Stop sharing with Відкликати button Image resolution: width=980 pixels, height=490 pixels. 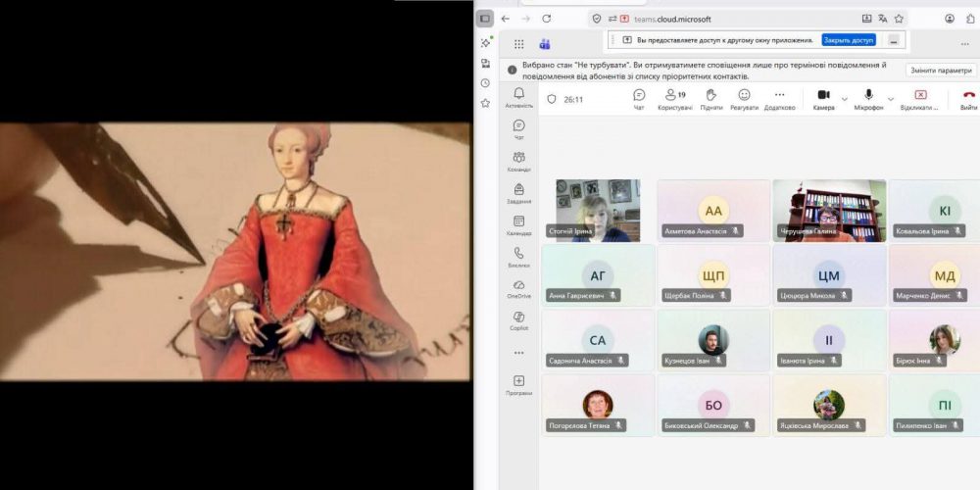[920, 99]
